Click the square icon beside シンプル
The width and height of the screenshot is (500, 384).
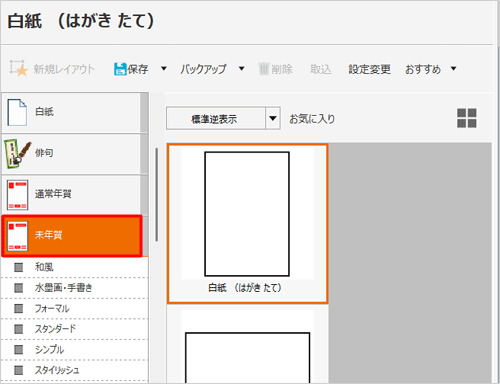19,350
